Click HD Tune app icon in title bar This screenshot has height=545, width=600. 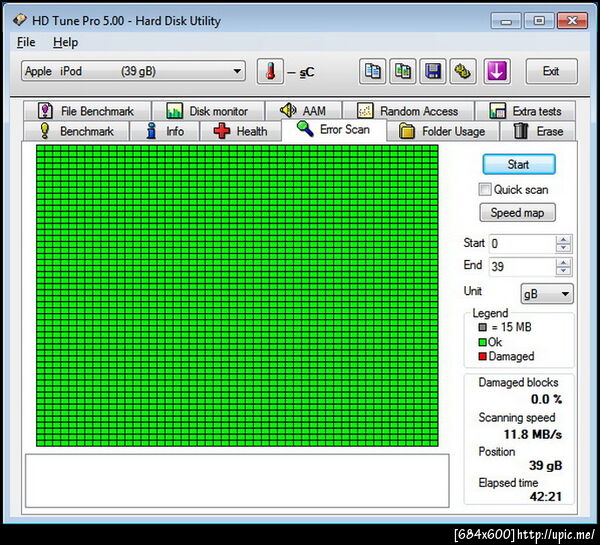coord(20,20)
